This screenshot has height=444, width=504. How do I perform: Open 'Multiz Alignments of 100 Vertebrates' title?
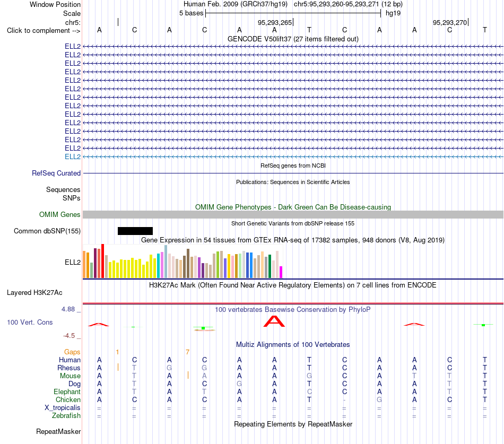[x=293, y=345]
